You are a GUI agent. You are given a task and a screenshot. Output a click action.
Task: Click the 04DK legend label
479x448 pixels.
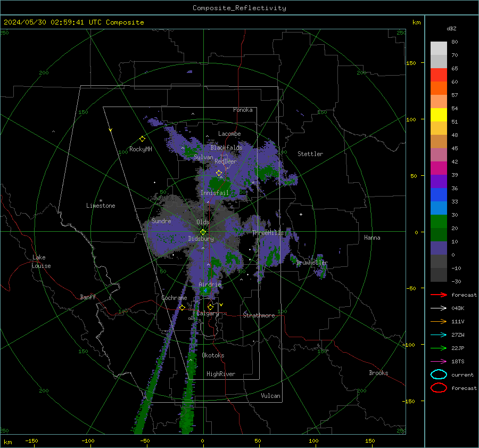(458, 308)
